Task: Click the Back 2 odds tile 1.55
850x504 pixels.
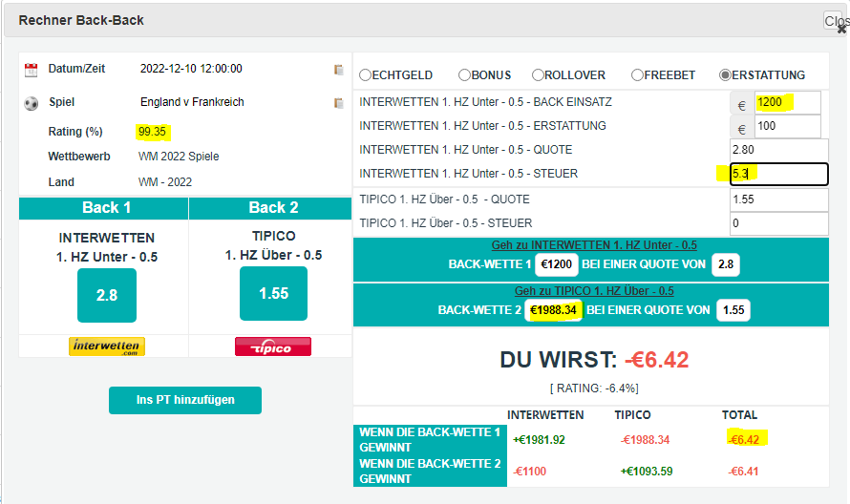Action: (x=273, y=294)
